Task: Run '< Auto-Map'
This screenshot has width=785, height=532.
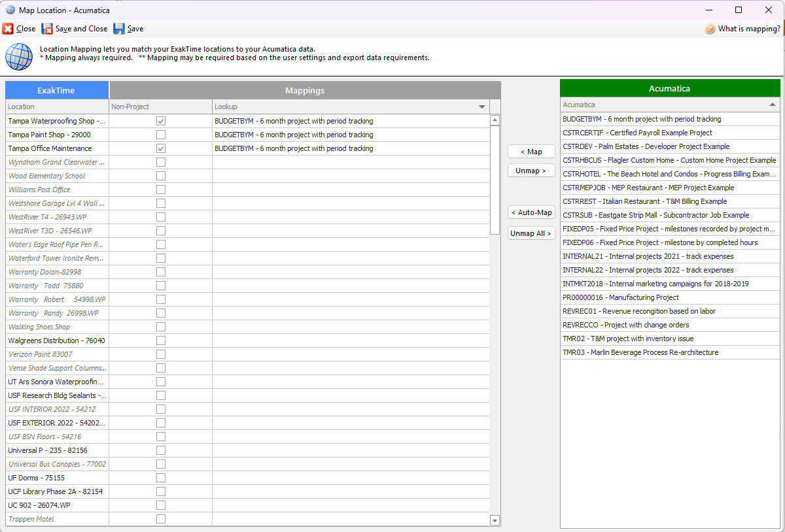Action: 531,212
